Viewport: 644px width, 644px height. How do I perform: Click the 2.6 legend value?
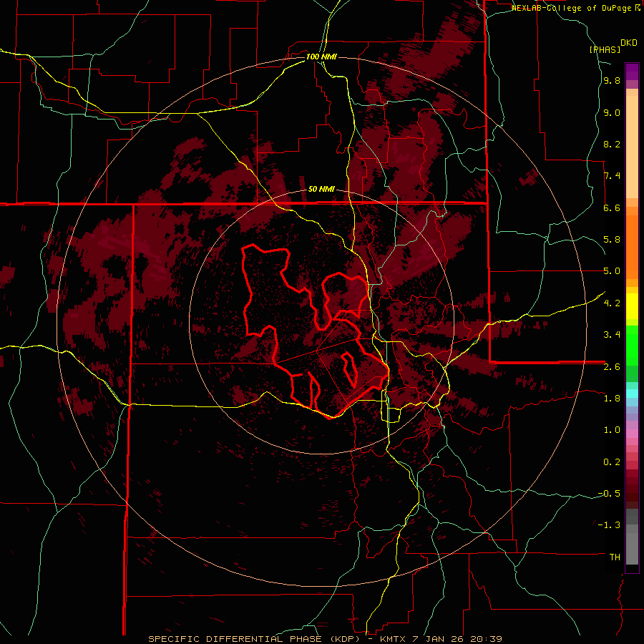[x=612, y=366]
